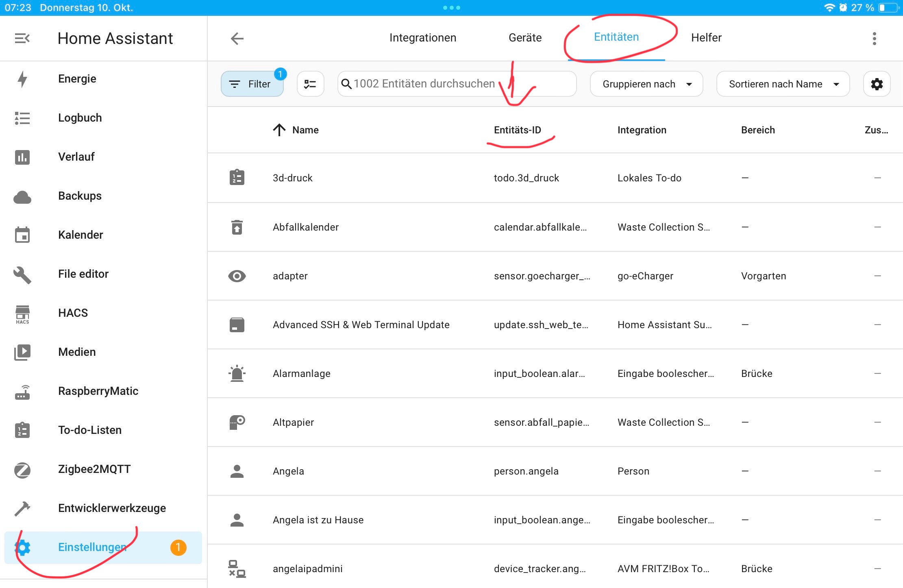Switch to the Geräte tab
This screenshot has width=903, height=588.
525,38
